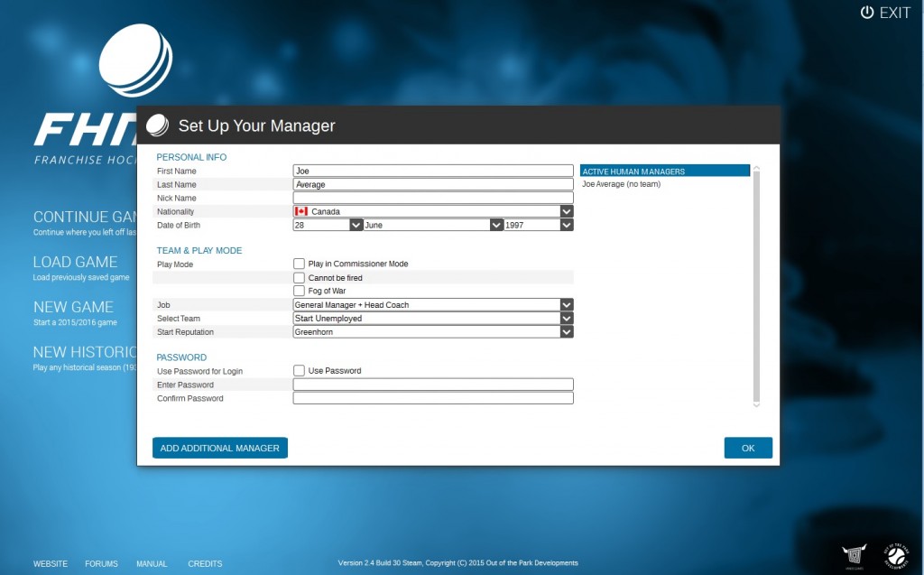This screenshot has height=575, width=924.
Task: Click the managers list scroll-down arrow
Action: 757,405
